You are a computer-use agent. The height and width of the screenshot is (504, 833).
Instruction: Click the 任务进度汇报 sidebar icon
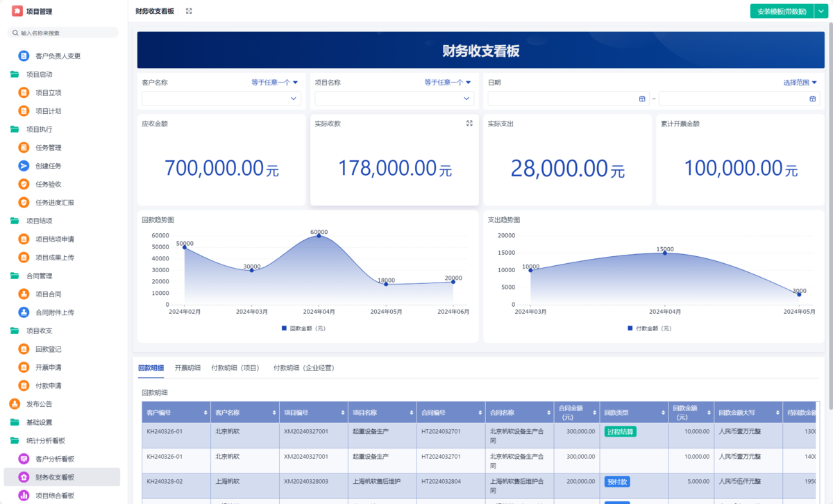pos(24,203)
